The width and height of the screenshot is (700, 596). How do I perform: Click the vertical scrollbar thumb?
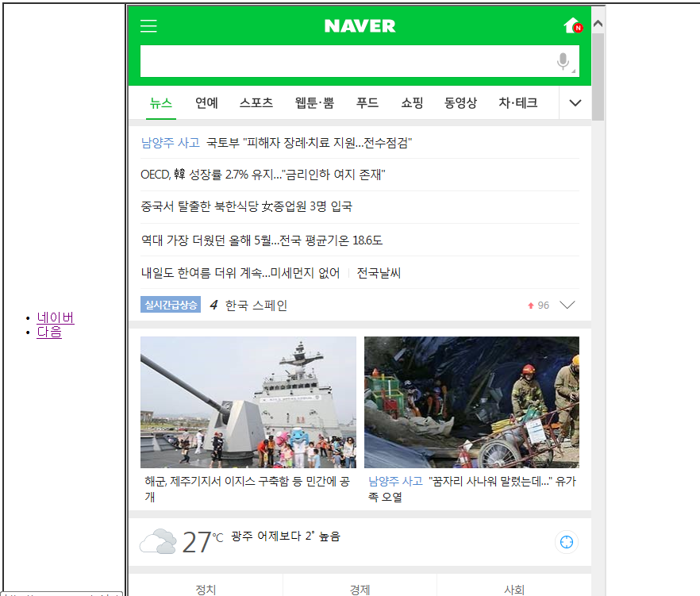(598, 77)
